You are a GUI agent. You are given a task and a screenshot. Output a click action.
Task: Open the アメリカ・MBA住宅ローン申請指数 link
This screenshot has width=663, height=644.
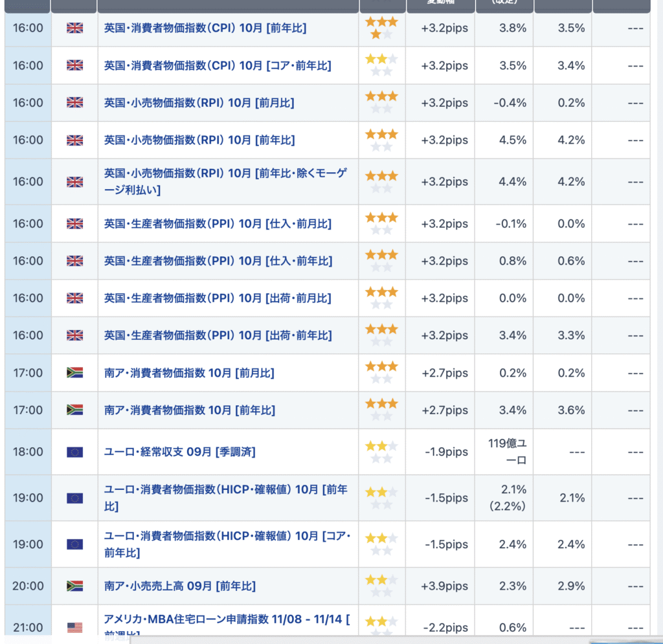point(226,620)
